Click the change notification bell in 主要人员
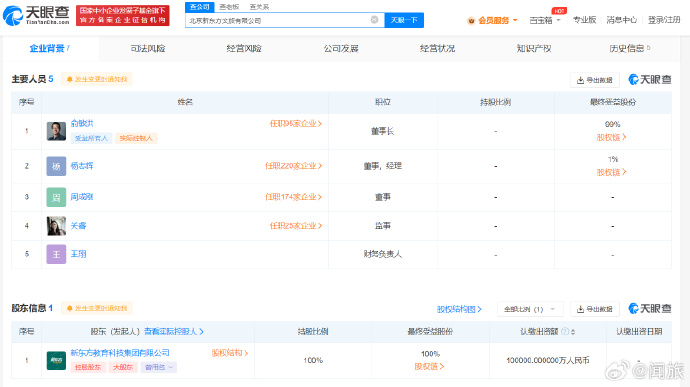The image size is (690, 387). click(x=97, y=79)
